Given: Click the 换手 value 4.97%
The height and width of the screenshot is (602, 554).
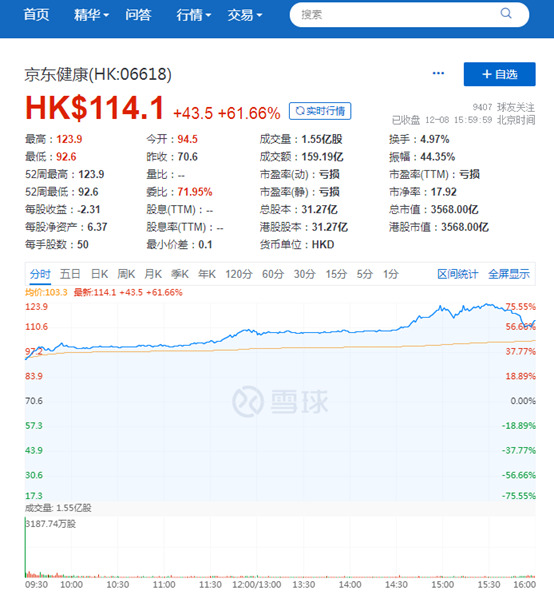Looking at the screenshot, I should click(435, 139).
